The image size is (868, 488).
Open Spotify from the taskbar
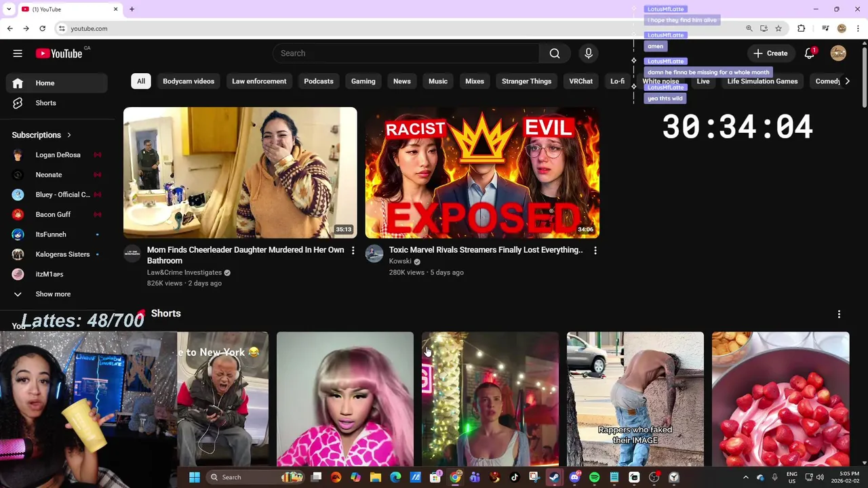click(595, 477)
